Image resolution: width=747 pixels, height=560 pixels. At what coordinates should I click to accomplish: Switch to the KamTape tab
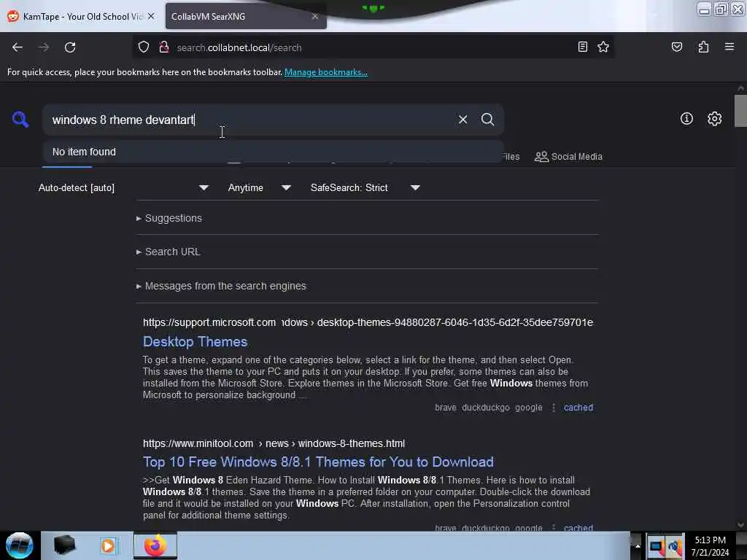click(x=82, y=16)
